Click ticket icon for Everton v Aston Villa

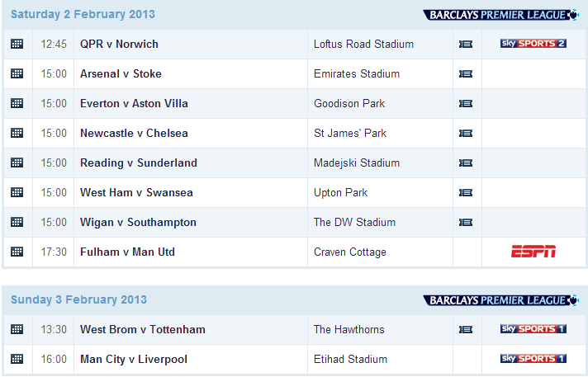pos(466,103)
